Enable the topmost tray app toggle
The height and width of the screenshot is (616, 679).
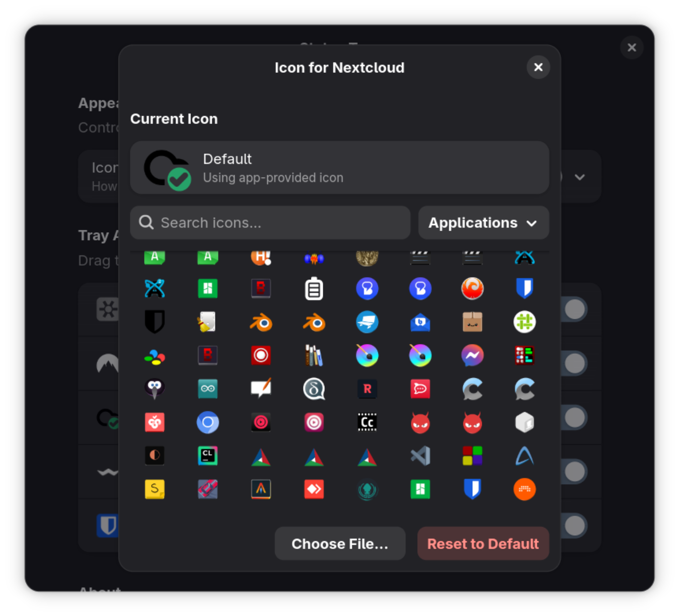tap(575, 309)
